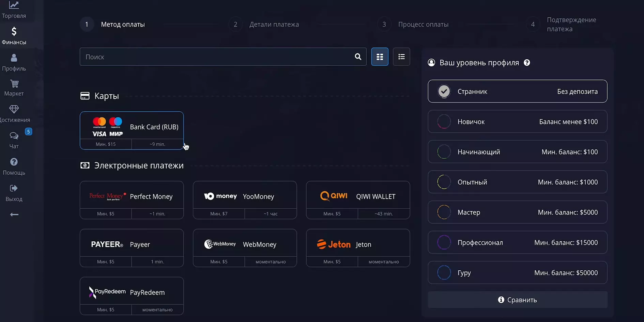Click the profile level help question mark
Screen dimensions: 644x322
pos(527,63)
